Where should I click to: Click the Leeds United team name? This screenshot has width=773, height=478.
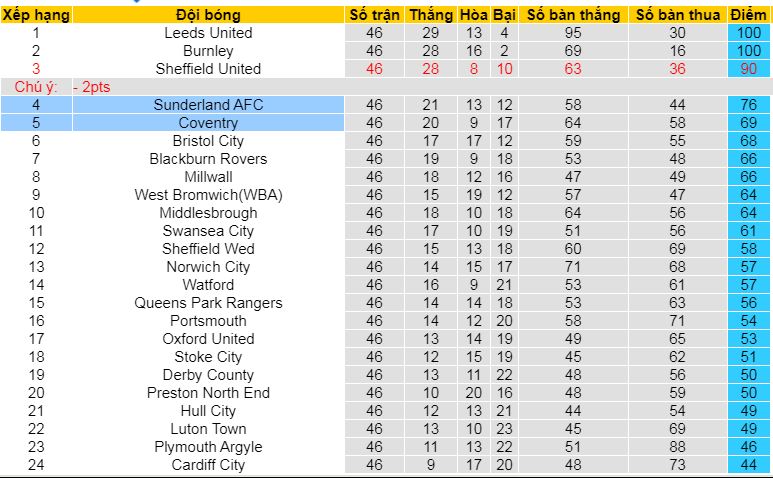coord(208,33)
